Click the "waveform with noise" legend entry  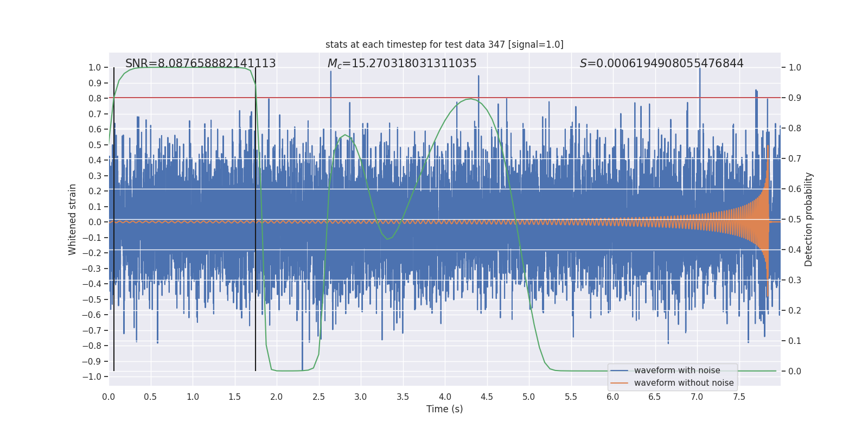(x=677, y=371)
